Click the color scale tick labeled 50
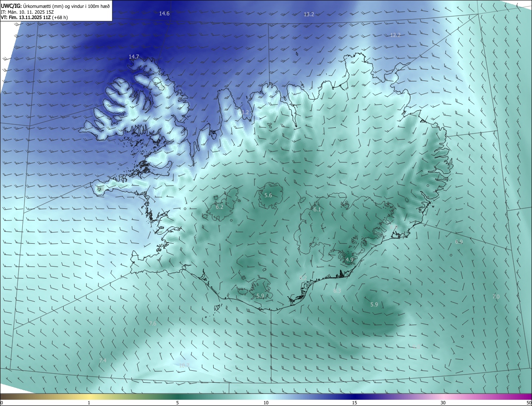The image size is (532, 406). pyautogui.click(x=529, y=403)
